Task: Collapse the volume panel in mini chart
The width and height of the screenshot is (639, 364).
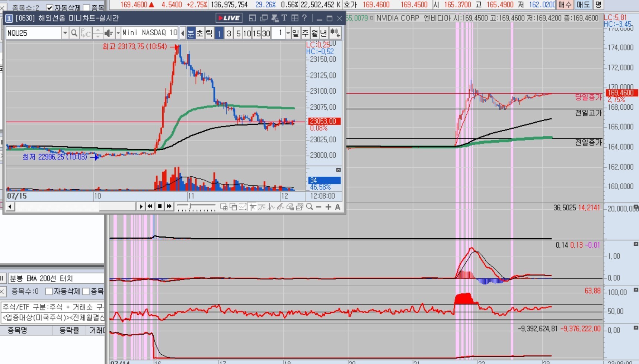Action: [338, 170]
